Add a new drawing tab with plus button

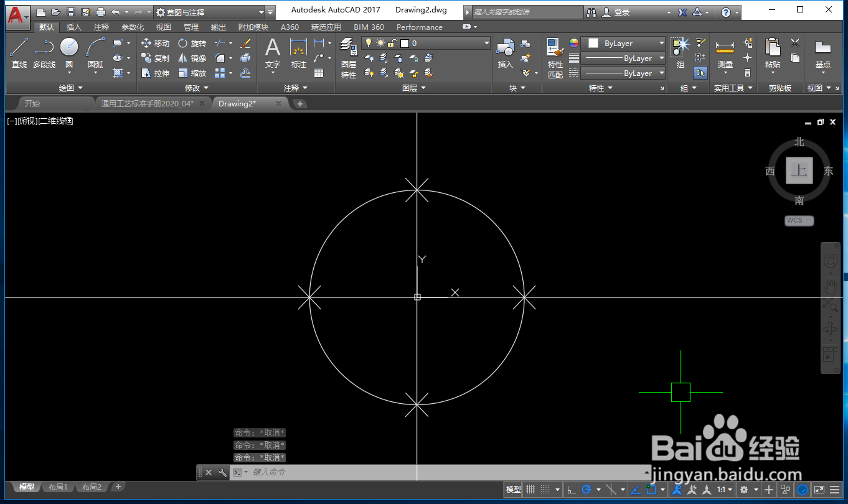[x=299, y=103]
